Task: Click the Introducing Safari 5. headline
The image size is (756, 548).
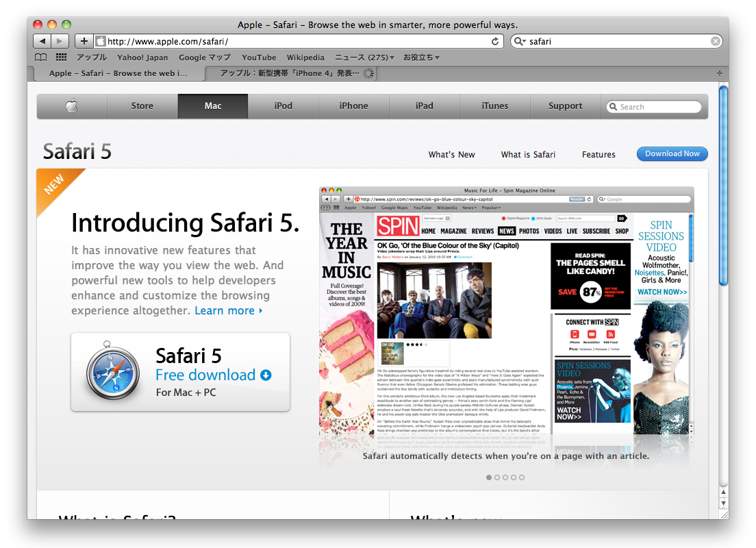Action: [x=185, y=223]
